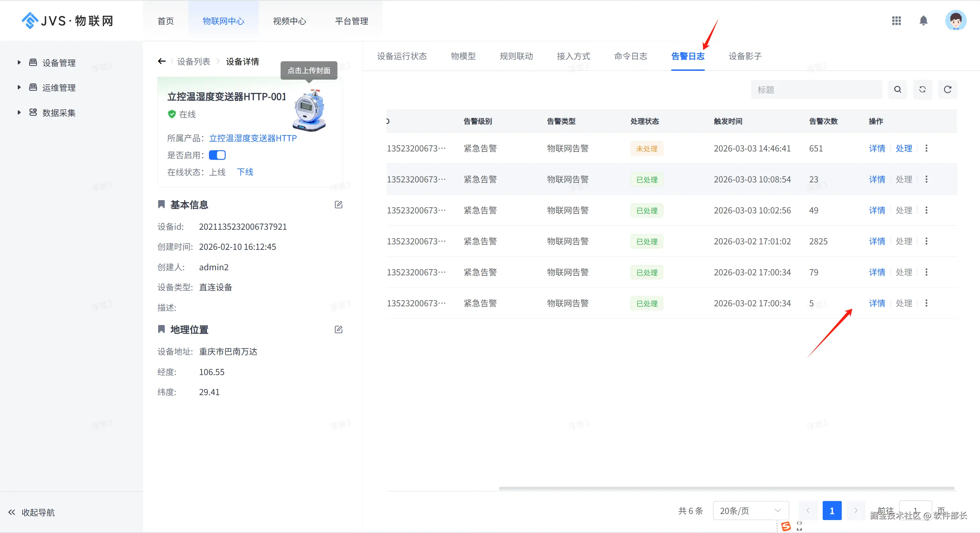Open the 20条/页 page size dropdown
980x533 pixels.
(750, 511)
